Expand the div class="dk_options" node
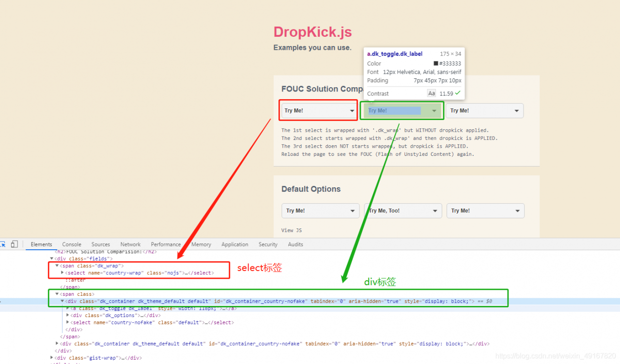Viewport: 620px width, 364px height. [x=68, y=315]
